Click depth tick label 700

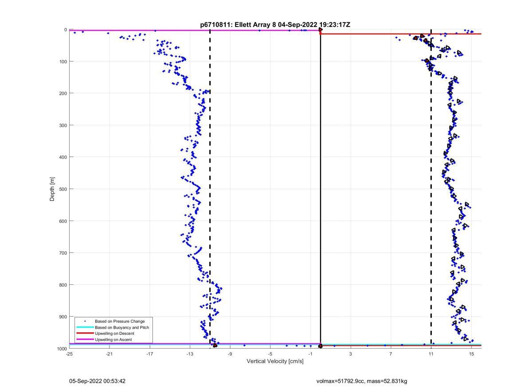point(63,253)
